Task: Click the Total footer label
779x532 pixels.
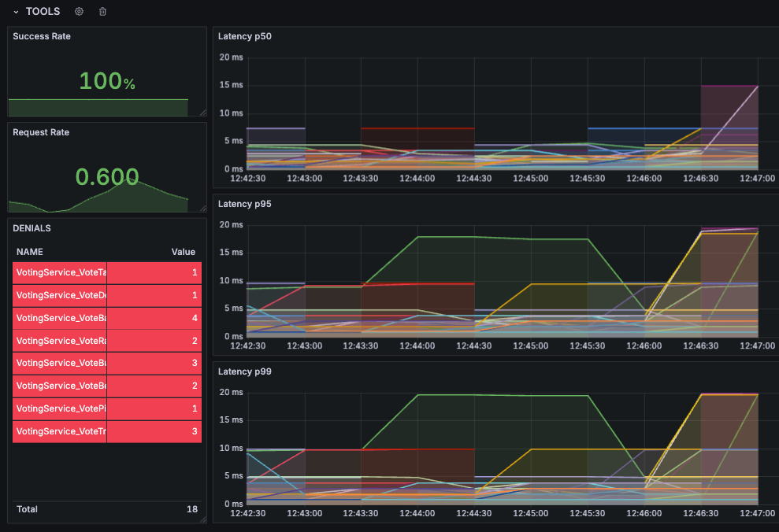Action: pos(27,509)
